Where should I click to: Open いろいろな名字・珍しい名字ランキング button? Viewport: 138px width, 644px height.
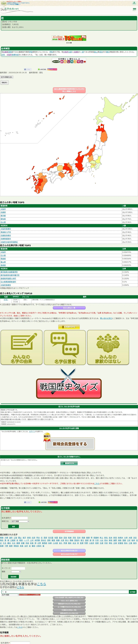click(x=69, y=598)
